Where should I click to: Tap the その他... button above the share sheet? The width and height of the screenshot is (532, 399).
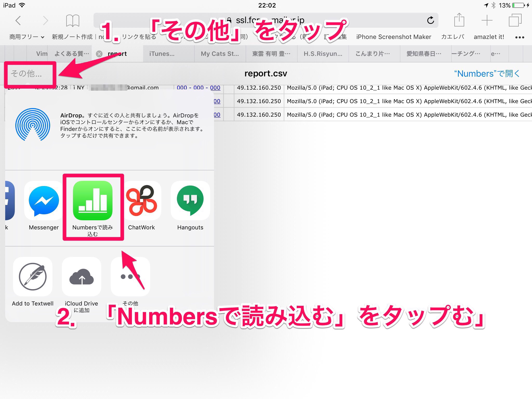pyautogui.click(x=26, y=74)
